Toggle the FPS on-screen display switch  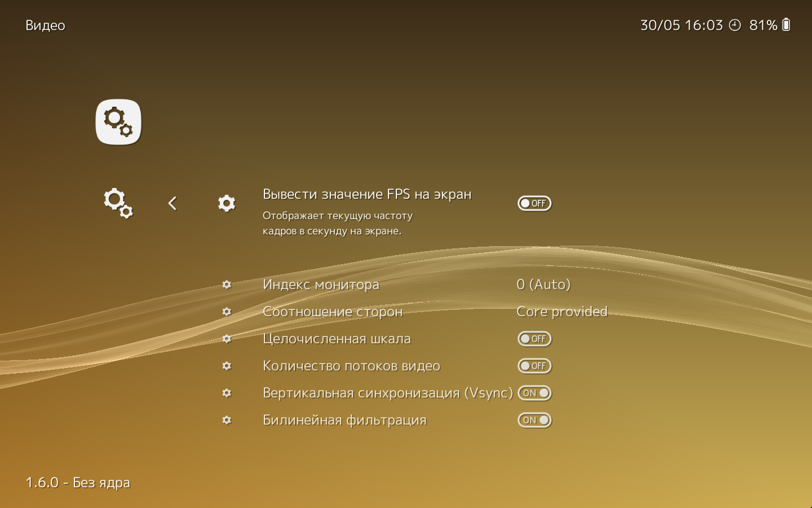(x=534, y=203)
